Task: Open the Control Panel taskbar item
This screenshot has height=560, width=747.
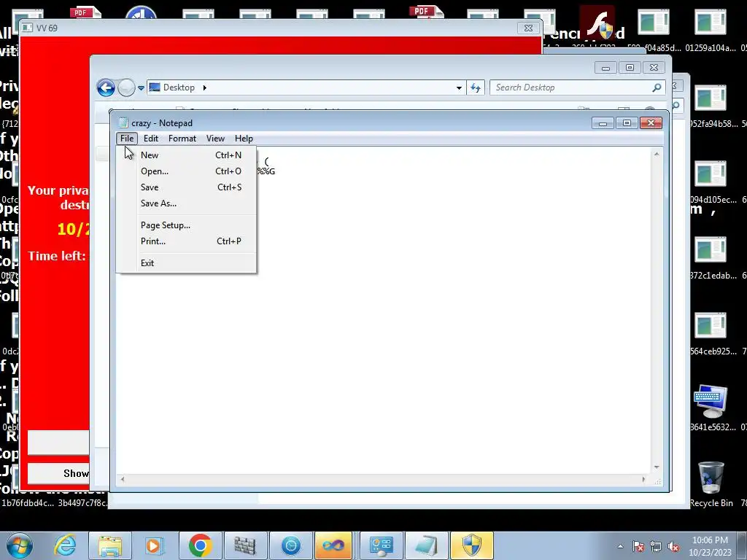Action: pos(381,545)
